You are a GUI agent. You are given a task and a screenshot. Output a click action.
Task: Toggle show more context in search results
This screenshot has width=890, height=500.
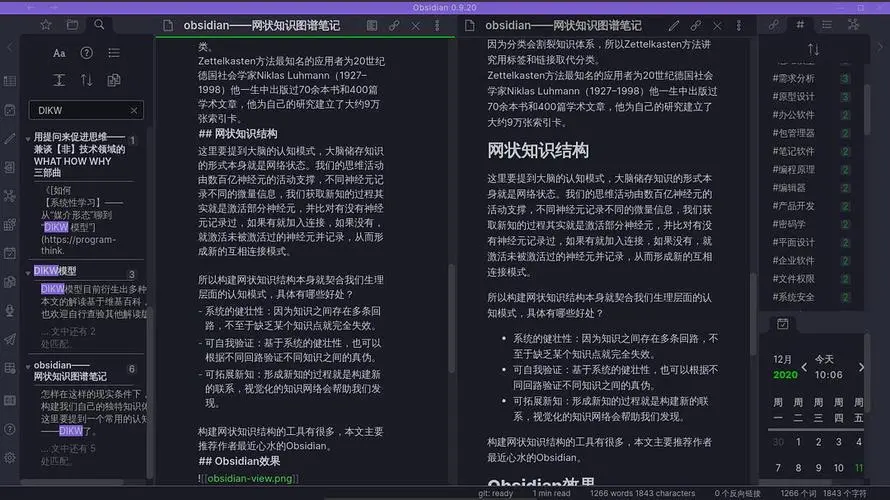(59, 80)
